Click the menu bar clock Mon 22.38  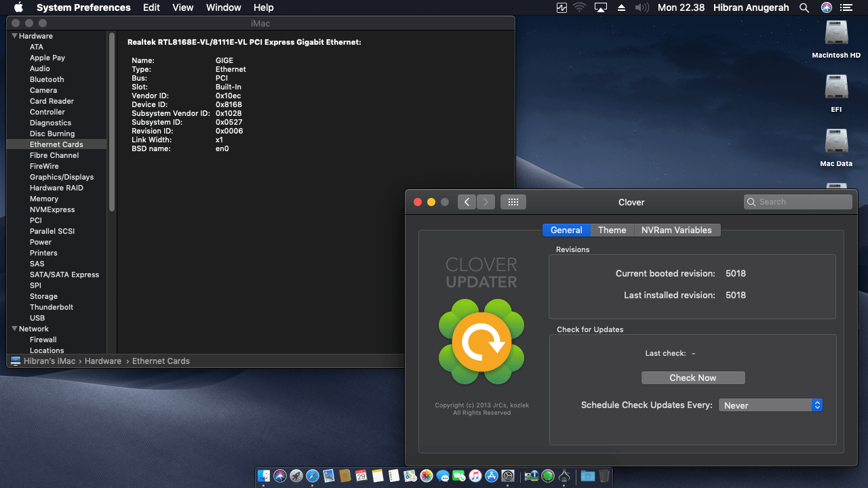click(x=681, y=7)
